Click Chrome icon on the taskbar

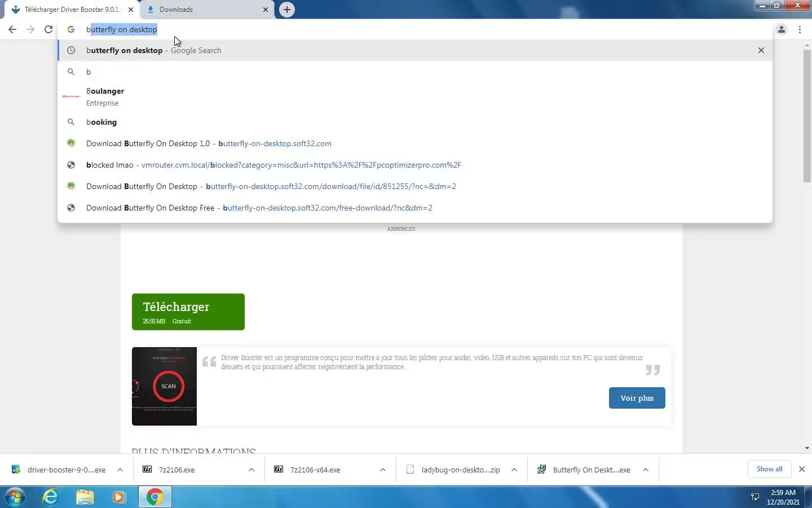[x=155, y=497]
